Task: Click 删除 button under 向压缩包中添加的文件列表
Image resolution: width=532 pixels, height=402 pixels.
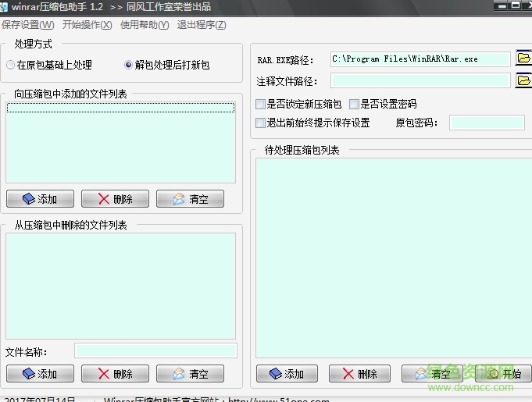Action: [115, 199]
